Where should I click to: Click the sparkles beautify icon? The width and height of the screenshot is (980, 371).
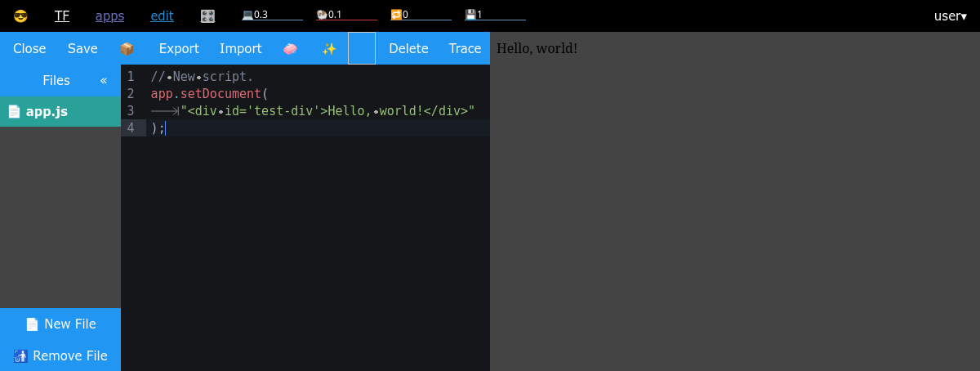329,48
